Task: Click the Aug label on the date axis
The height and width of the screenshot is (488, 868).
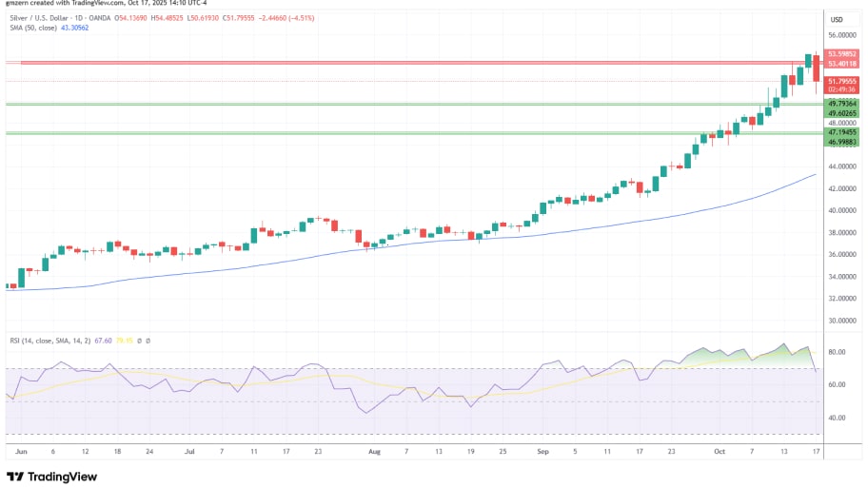Action: point(373,453)
